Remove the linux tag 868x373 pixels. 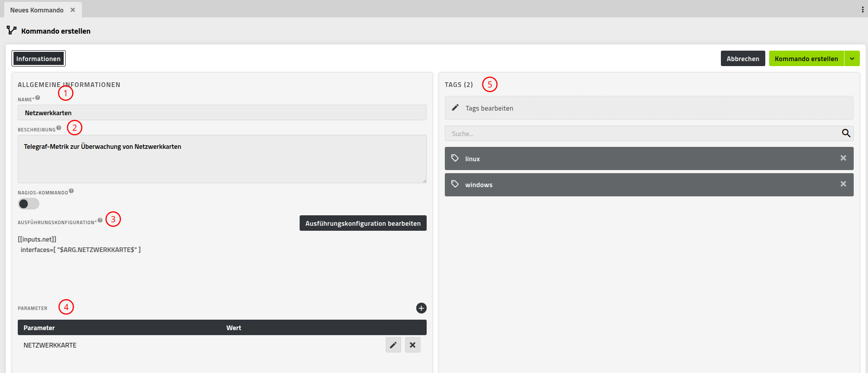point(843,158)
